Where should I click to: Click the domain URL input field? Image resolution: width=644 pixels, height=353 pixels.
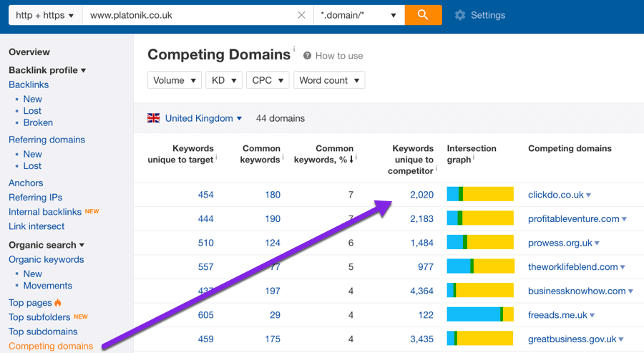pyautogui.click(x=190, y=15)
